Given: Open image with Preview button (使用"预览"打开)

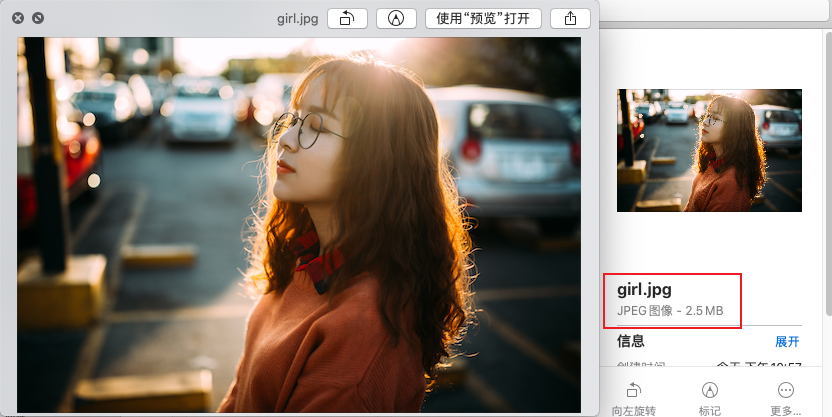Looking at the screenshot, I should [483, 19].
